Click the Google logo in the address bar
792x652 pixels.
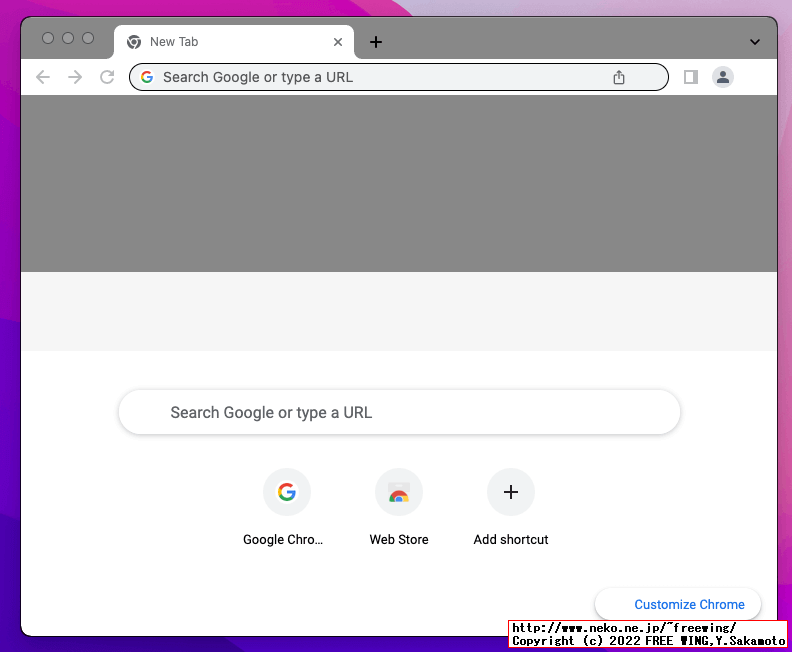[147, 77]
